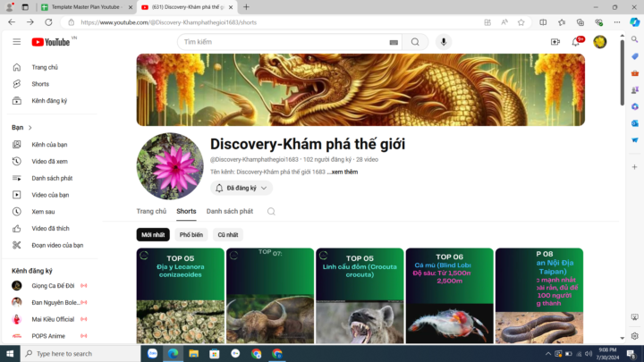
Task: Open the on-screen keyboard icon in search box
Action: point(394,42)
